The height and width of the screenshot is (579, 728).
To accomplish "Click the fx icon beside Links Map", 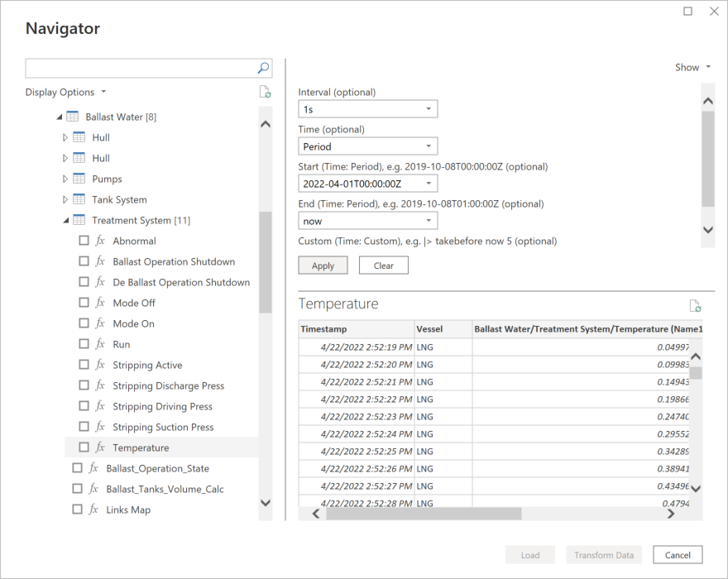I will tap(94, 510).
